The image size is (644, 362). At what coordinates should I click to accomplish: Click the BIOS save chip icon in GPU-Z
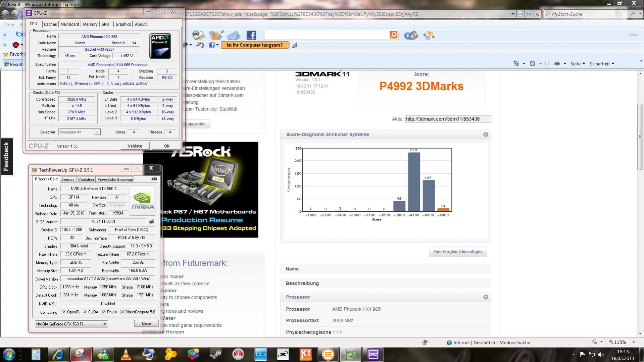[152, 221]
